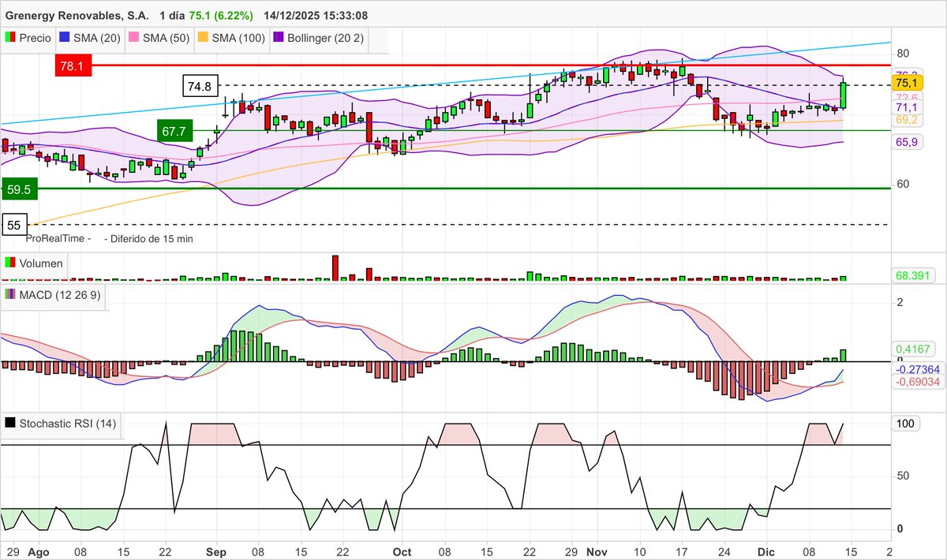Click the 55 dashed level tag
Viewport: 947px width, 560px height.
pyautogui.click(x=14, y=225)
